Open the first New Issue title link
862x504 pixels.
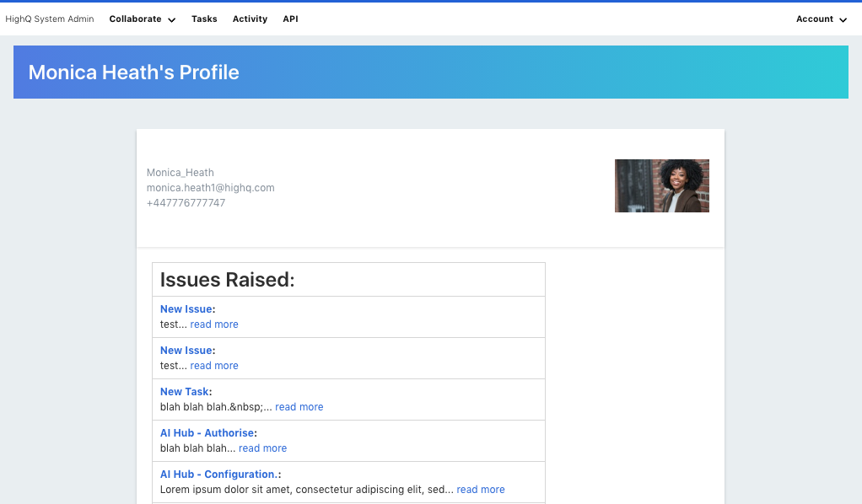point(186,309)
